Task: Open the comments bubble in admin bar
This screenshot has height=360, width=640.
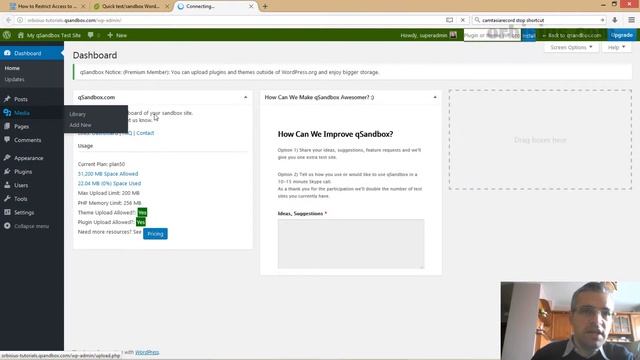Action: (x=91, y=35)
